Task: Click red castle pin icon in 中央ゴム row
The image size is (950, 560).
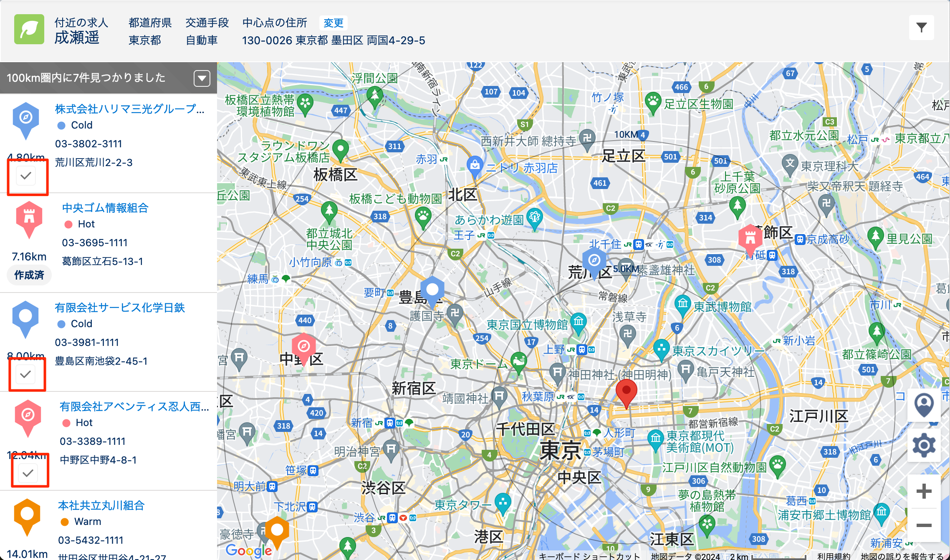Action: pyautogui.click(x=29, y=219)
